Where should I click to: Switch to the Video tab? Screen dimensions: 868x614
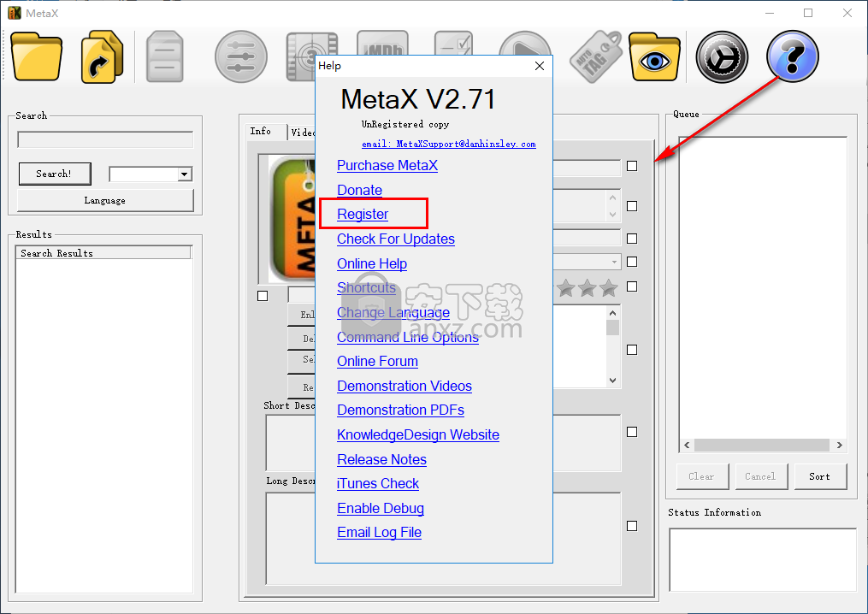[x=302, y=133]
